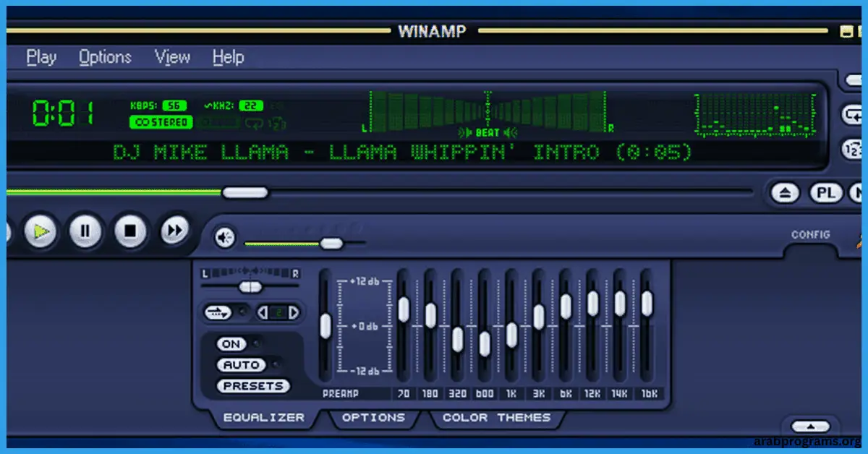The height and width of the screenshot is (454, 868).
Task: Click the scrolling song title text
Action: tap(403, 153)
